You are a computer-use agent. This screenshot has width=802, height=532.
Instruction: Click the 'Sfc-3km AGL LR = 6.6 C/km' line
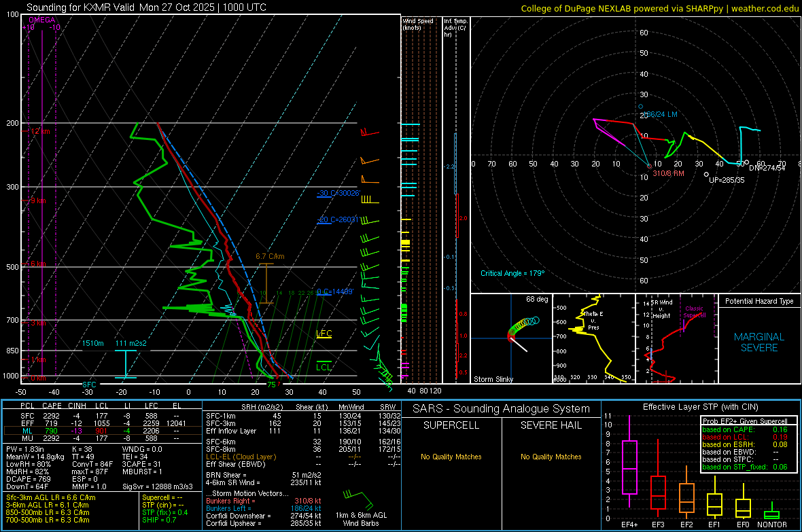click(x=51, y=497)
